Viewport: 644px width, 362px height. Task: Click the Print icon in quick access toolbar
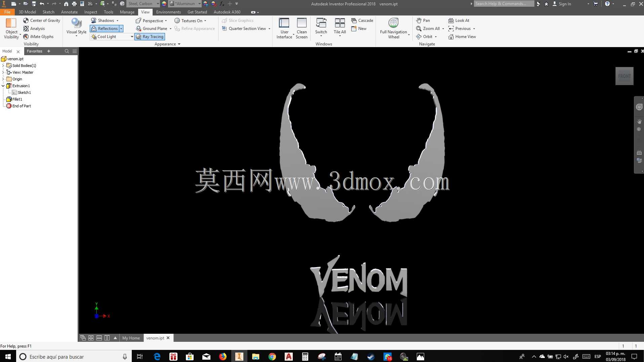(74, 4)
